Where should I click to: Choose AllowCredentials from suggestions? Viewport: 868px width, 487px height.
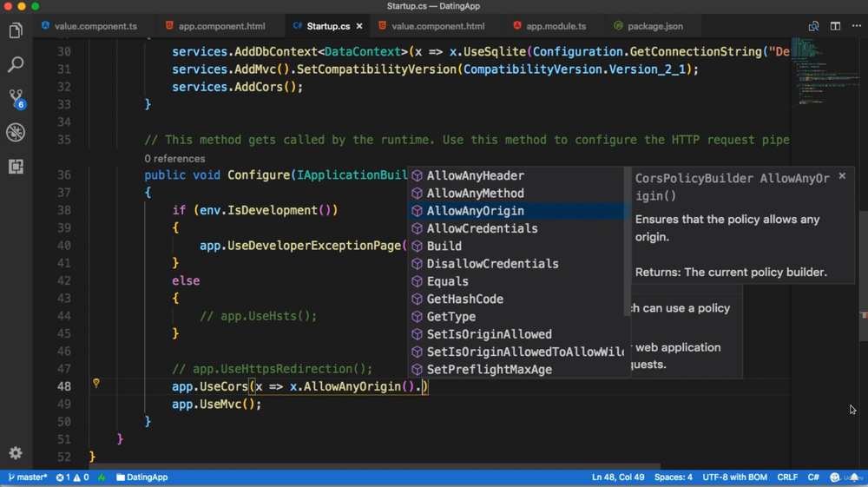(x=517, y=228)
